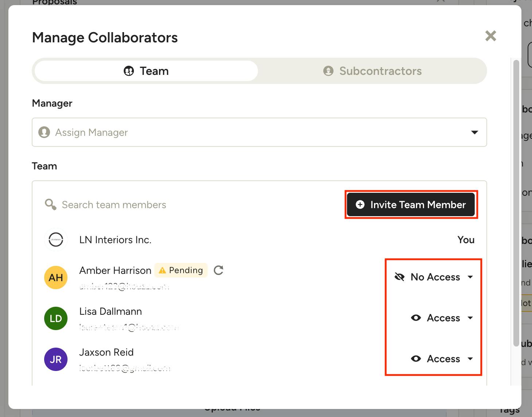532x417 pixels.
Task: Toggle the eye icon for Lisa Dallmann
Action: point(416,318)
